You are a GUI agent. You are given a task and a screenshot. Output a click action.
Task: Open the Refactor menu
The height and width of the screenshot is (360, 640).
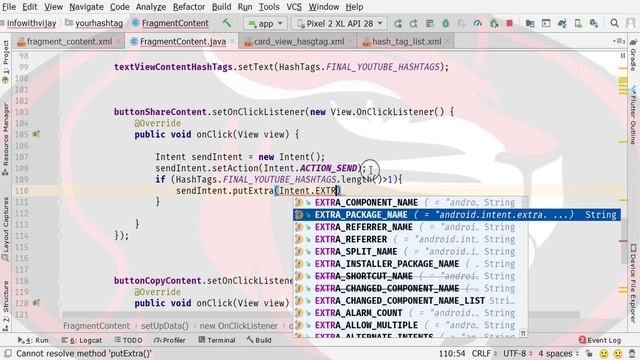pyautogui.click(x=189, y=7)
